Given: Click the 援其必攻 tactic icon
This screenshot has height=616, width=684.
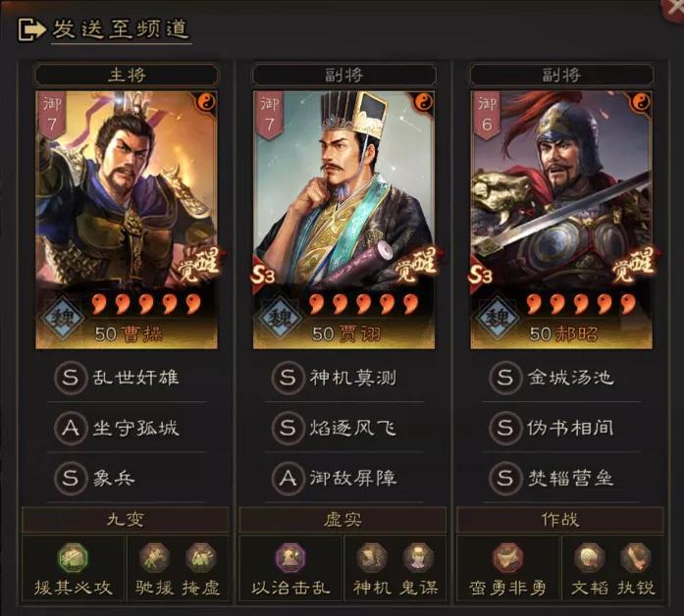Looking at the screenshot, I should [x=73, y=557].
